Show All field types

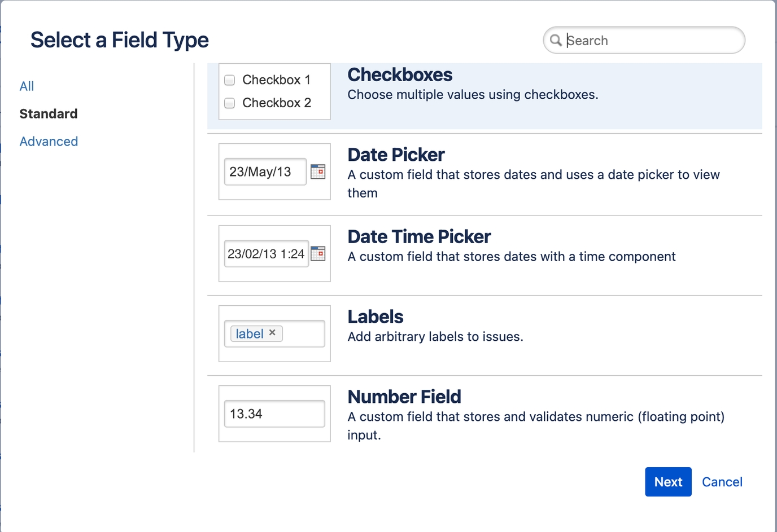(x=27, y=86)
